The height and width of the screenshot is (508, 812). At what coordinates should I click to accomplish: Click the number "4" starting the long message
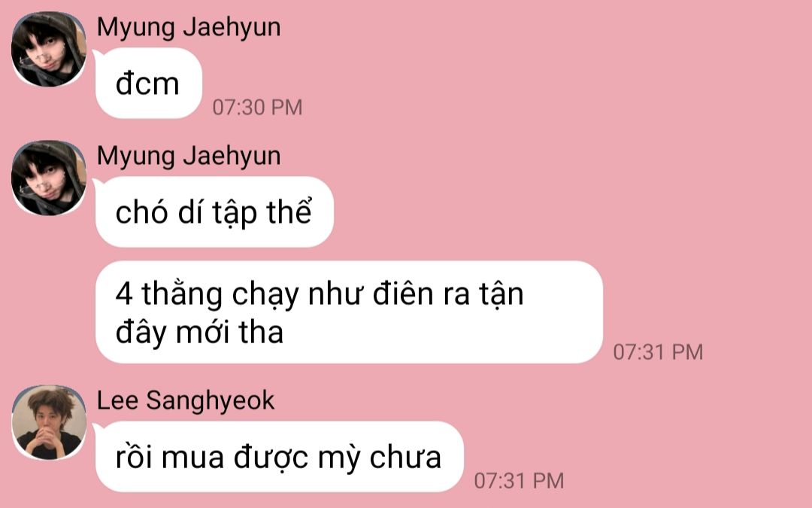[x=124, y=294]
